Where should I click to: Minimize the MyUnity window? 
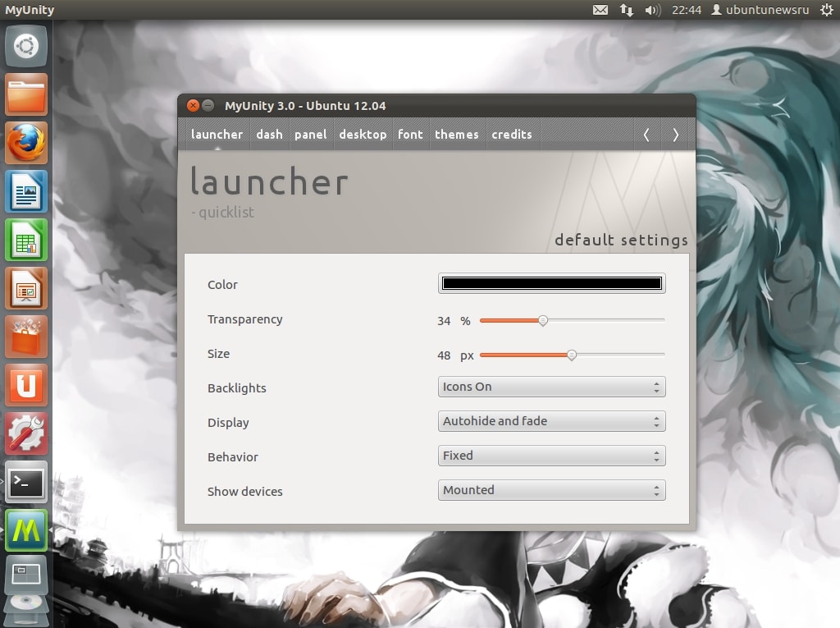208,106
